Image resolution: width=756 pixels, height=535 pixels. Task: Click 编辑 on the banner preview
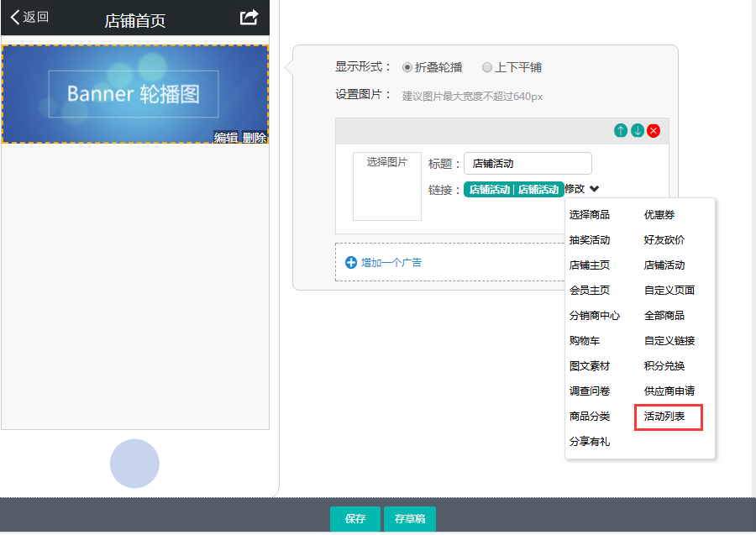[226, 138]
